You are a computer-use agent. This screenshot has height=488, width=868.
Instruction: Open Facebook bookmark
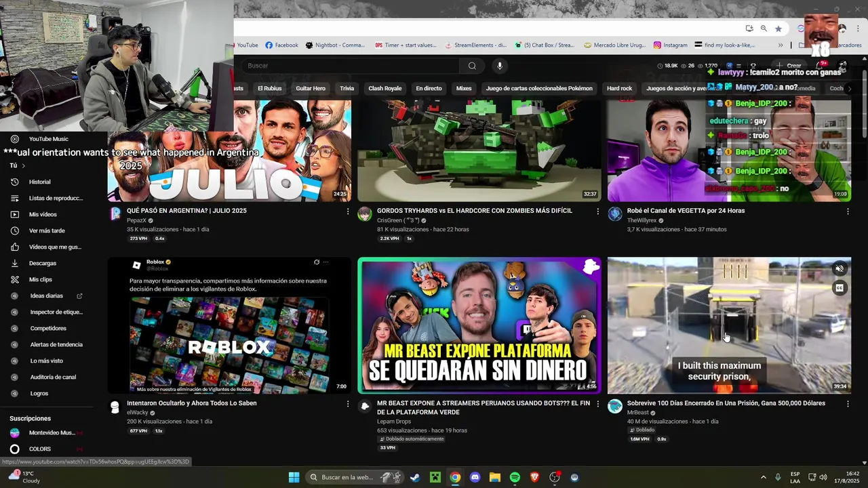pyautogui.click(x=281, y=45)
